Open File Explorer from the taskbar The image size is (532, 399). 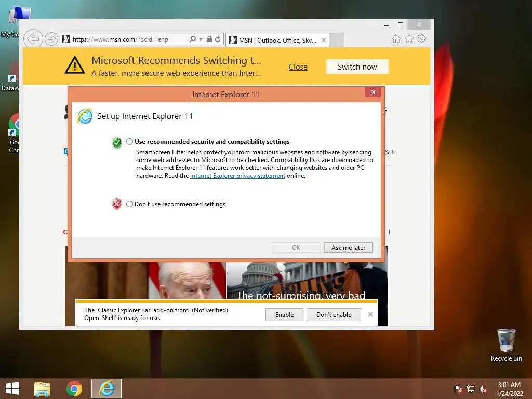pos(42,389)
